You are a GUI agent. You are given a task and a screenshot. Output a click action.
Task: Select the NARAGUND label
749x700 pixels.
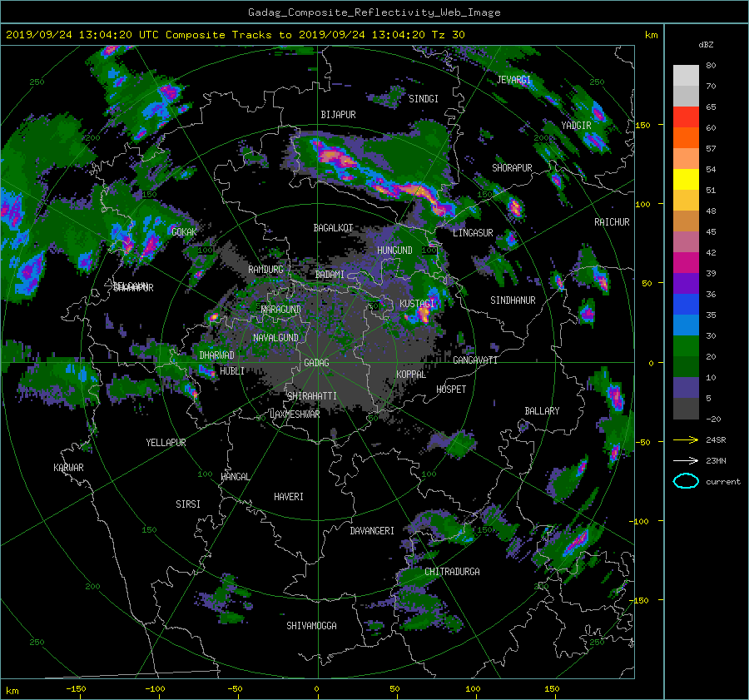pos(281,310)
